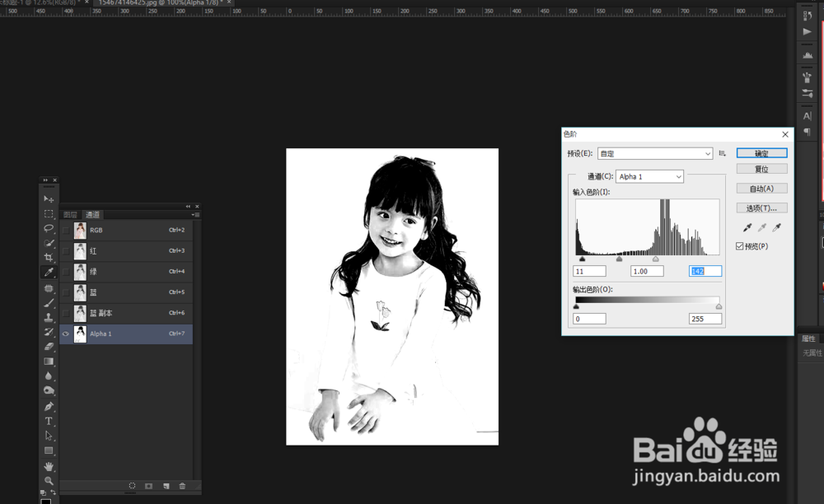Select the Pen tool
The height and width of the screenshot is (504, 824).
tap(49, 406)
